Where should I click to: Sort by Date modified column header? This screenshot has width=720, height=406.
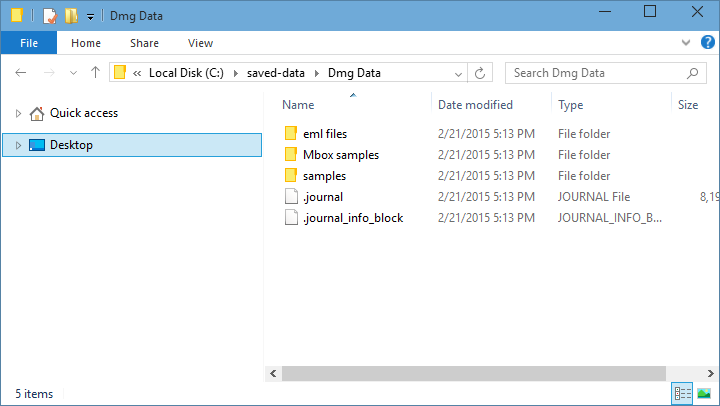coord(475,105)
